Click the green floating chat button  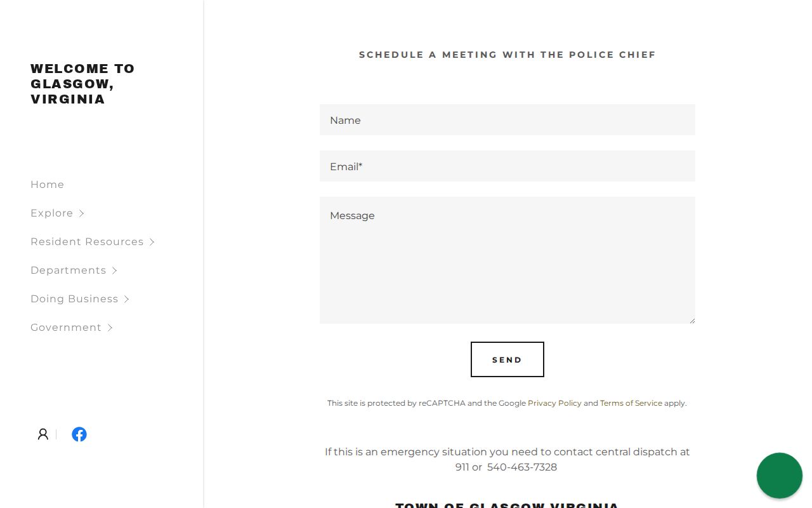point(780,476)
